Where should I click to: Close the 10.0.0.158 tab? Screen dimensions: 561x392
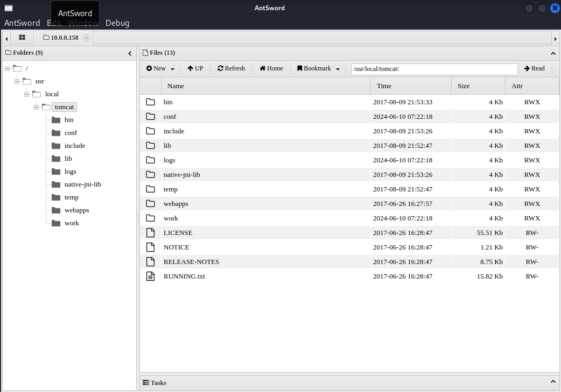pos(86,38)
